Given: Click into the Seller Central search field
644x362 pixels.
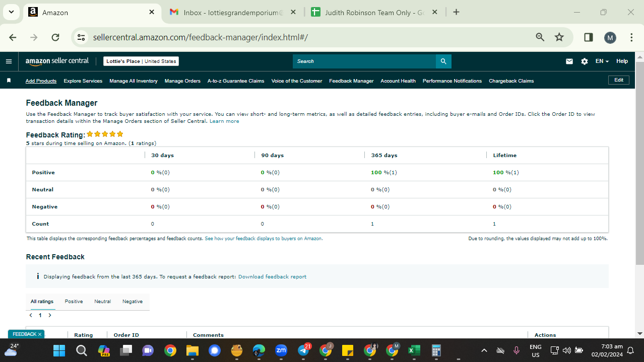Looking at the screenshot, I should pos(364,61).
